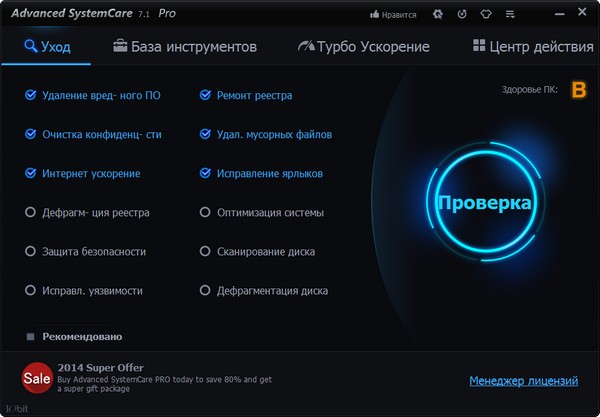Enable Дефрагментация диска option

click(x=205, y=291)
